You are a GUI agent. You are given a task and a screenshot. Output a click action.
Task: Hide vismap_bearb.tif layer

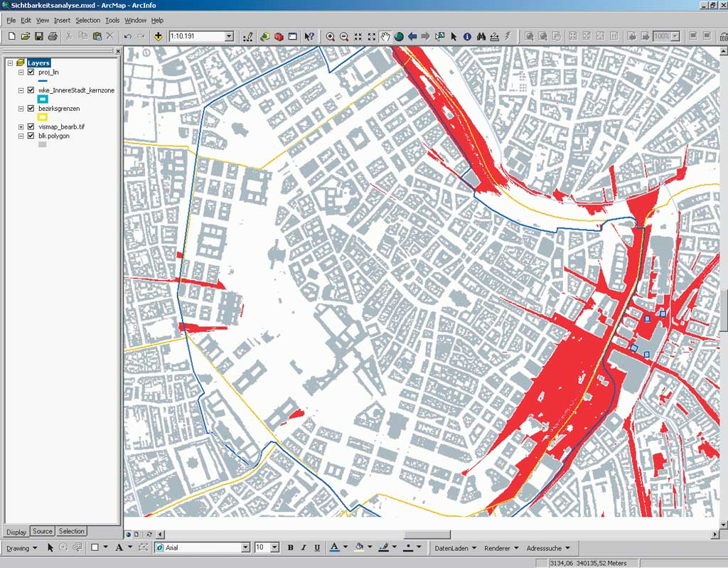(x=31, y=127)
